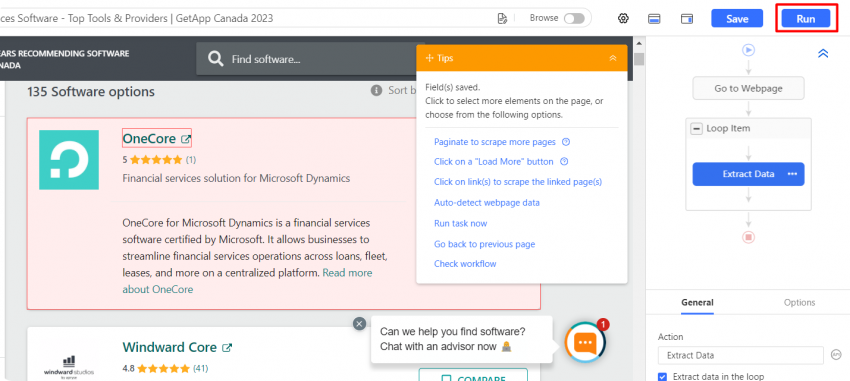Select Click on a "Load More" button option
Image resolution: width=850 pixels, height=381 pixels.
[x=493, y=162]
